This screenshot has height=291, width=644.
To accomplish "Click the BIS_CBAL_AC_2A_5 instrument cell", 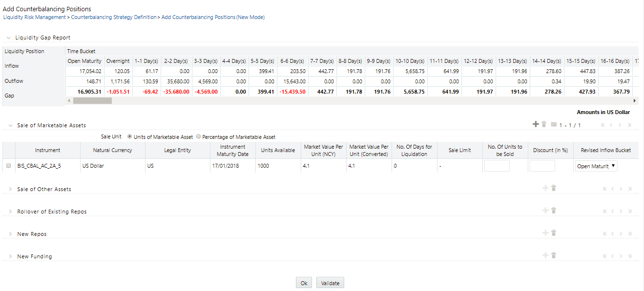I will pos(39,166).
